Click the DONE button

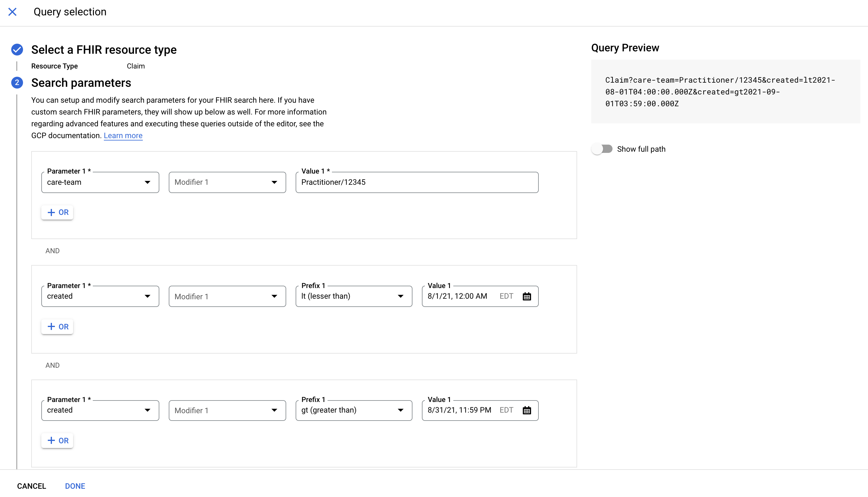(x=75, y=486)
